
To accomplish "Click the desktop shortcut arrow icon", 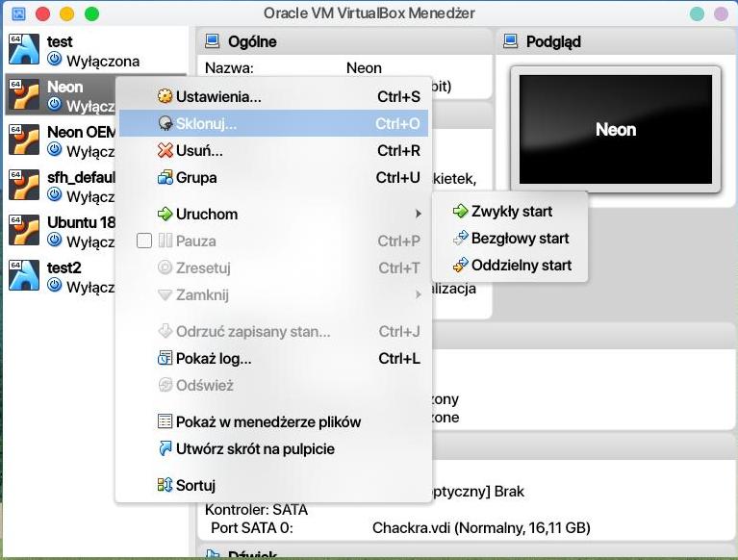I will point(165,448).
